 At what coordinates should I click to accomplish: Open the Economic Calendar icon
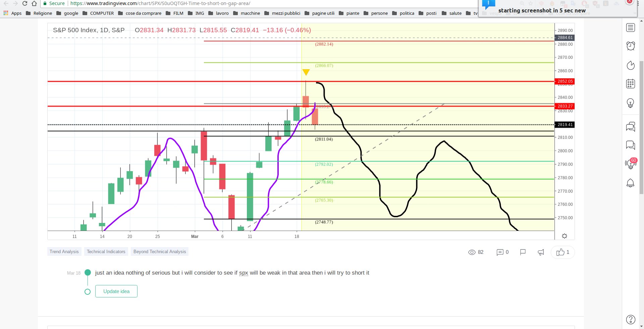pyautogui.click(x=631, y=84)
